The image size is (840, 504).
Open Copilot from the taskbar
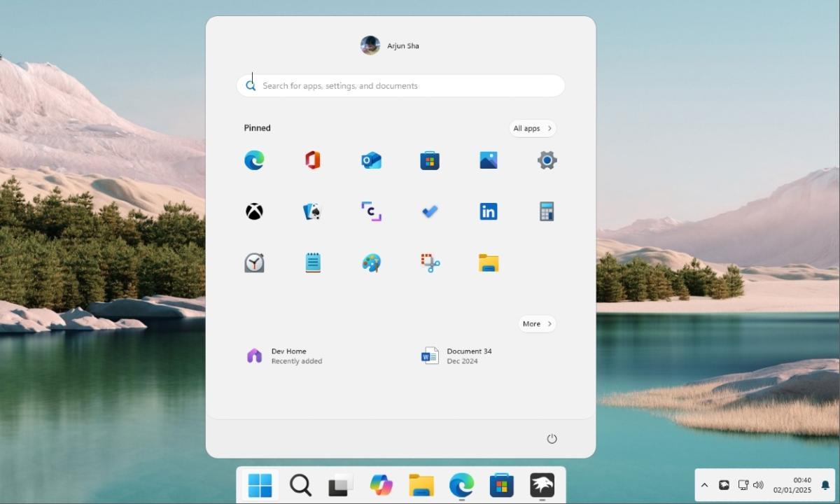click(381, 484)
